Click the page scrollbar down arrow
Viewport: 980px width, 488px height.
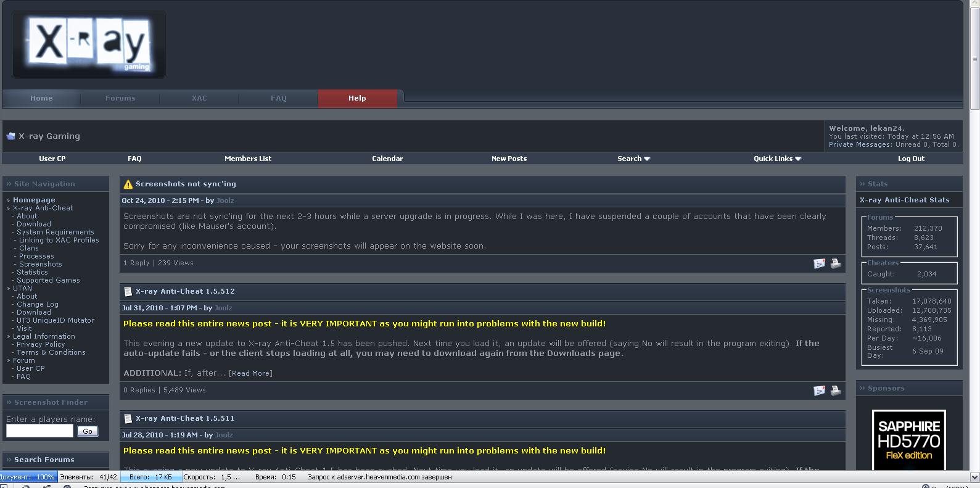974,477
